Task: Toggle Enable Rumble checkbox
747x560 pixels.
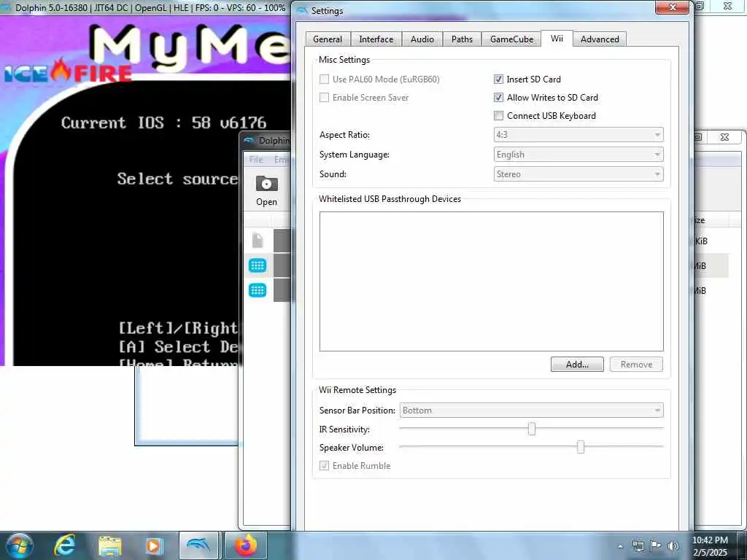Action: (325, 466)
